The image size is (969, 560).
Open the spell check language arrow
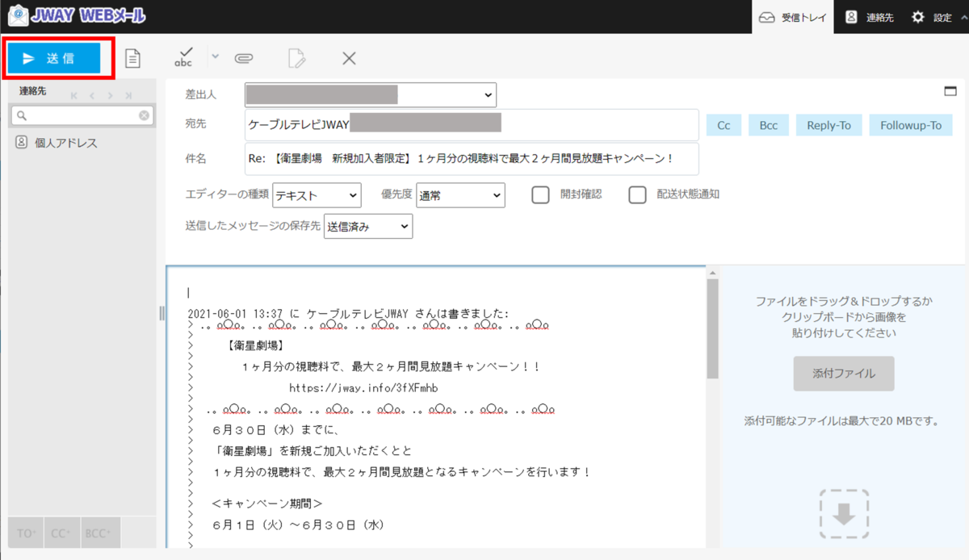click(215, 56)
